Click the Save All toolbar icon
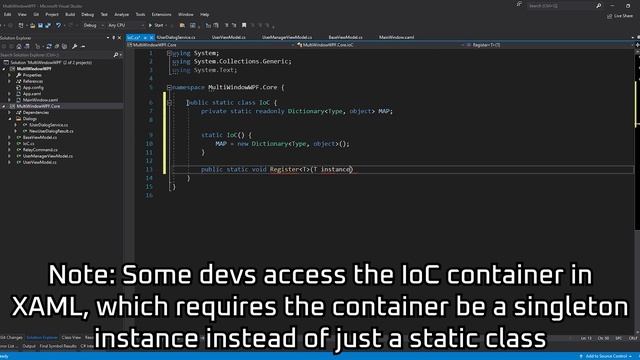The height and width of the screenshot is (360, 640). 48,25
